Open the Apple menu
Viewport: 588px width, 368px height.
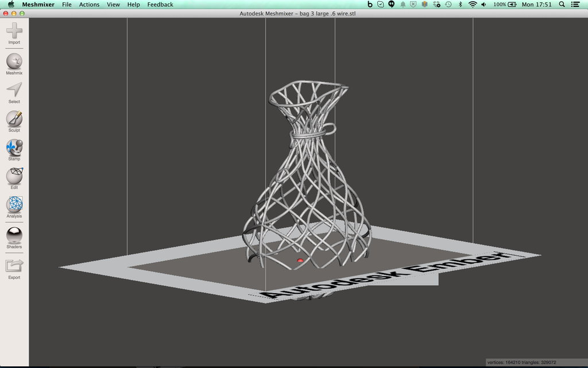click(11, 5)
